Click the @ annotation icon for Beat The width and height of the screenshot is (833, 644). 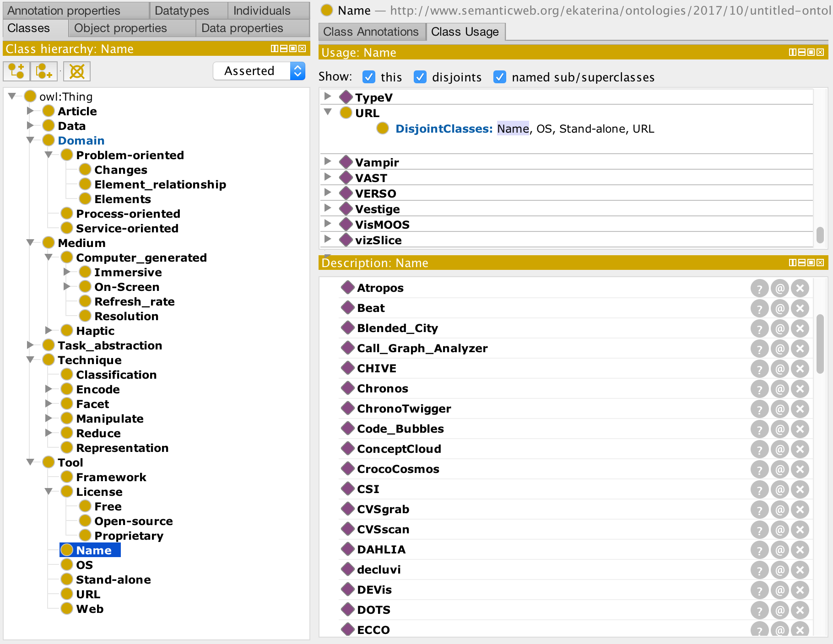(x=780, y=309)
